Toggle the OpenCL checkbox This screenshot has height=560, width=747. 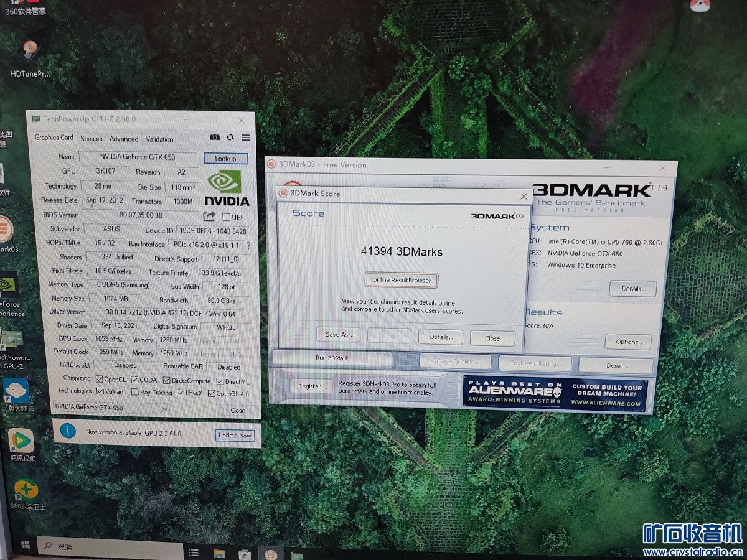coord(100,379)
